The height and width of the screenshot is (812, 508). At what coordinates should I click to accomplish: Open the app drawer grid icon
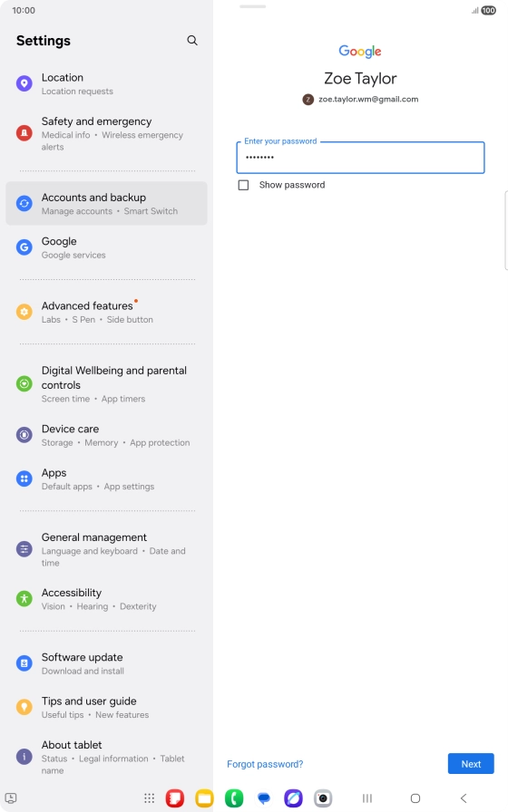pyautogui.click(x=150, y=798)
